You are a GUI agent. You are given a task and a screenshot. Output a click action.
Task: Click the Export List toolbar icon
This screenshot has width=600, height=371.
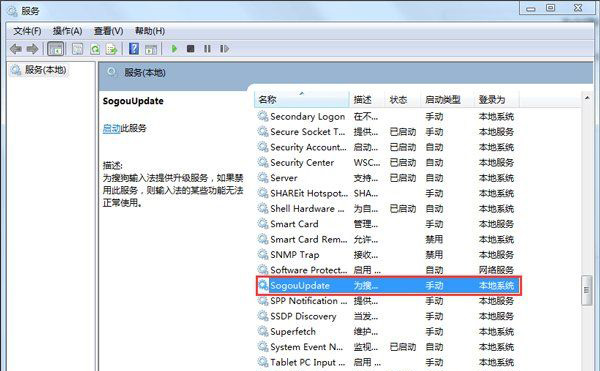click(x=111, y=49)
